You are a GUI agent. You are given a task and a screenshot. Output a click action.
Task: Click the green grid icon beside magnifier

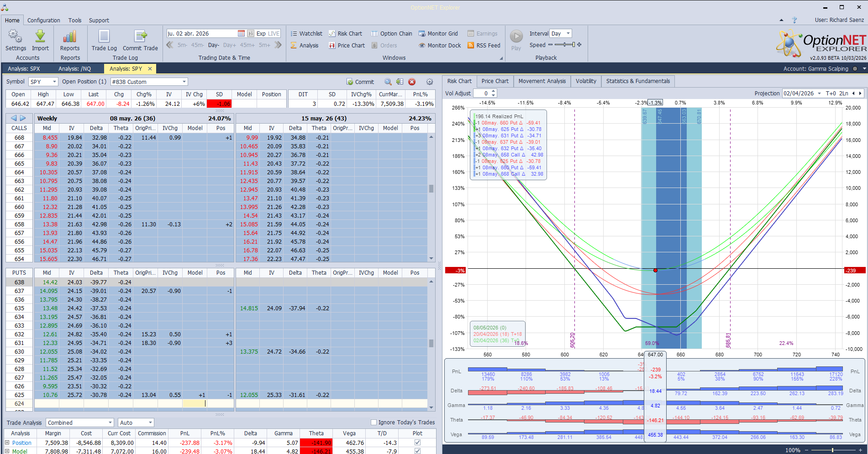(400, 82)
